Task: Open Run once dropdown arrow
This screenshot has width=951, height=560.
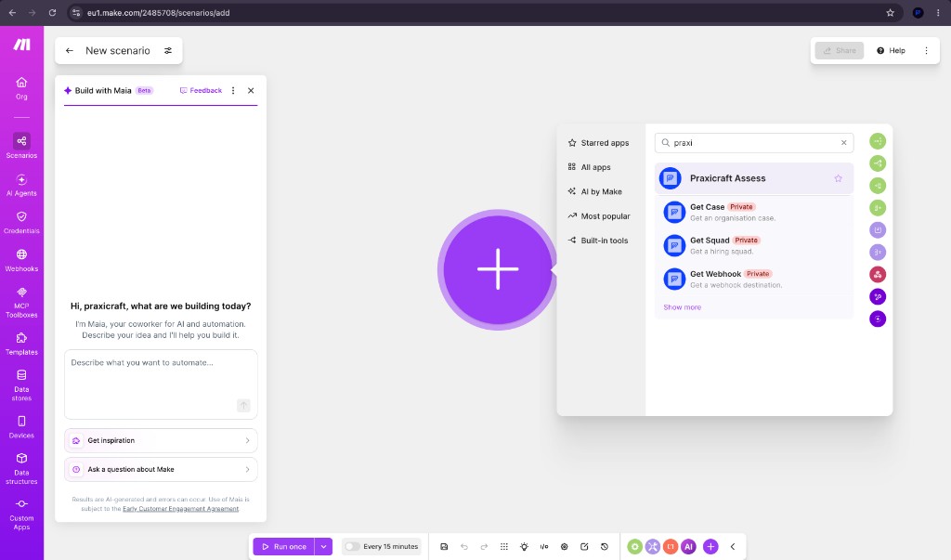Action: point(323,547)
